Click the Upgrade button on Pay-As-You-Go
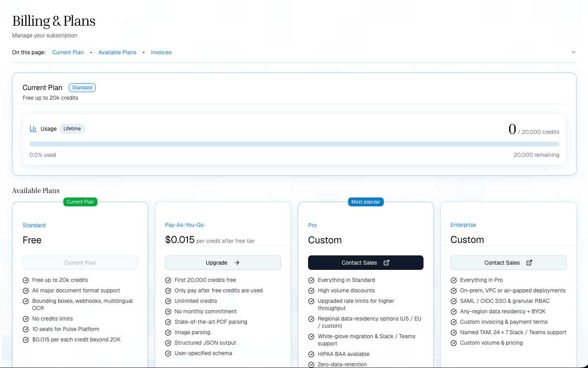This screenshot has height=368, width=588. [223, 263]
